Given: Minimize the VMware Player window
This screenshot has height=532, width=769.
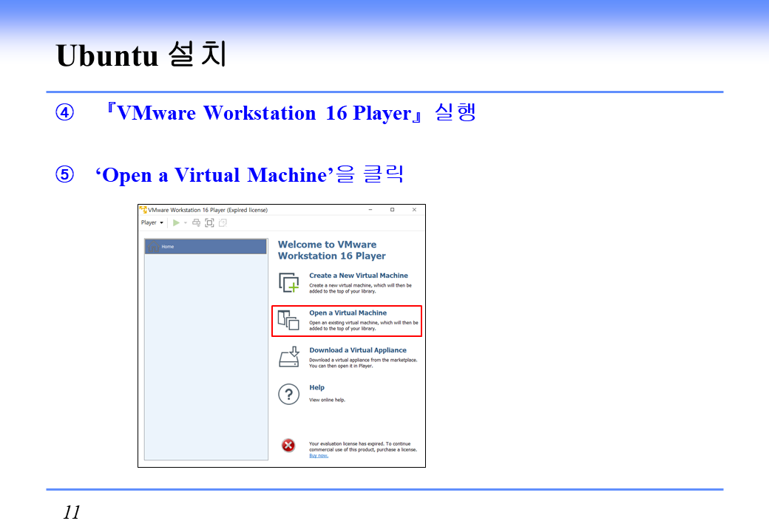Looking at the screenshot, I should [x=370, y=210].
